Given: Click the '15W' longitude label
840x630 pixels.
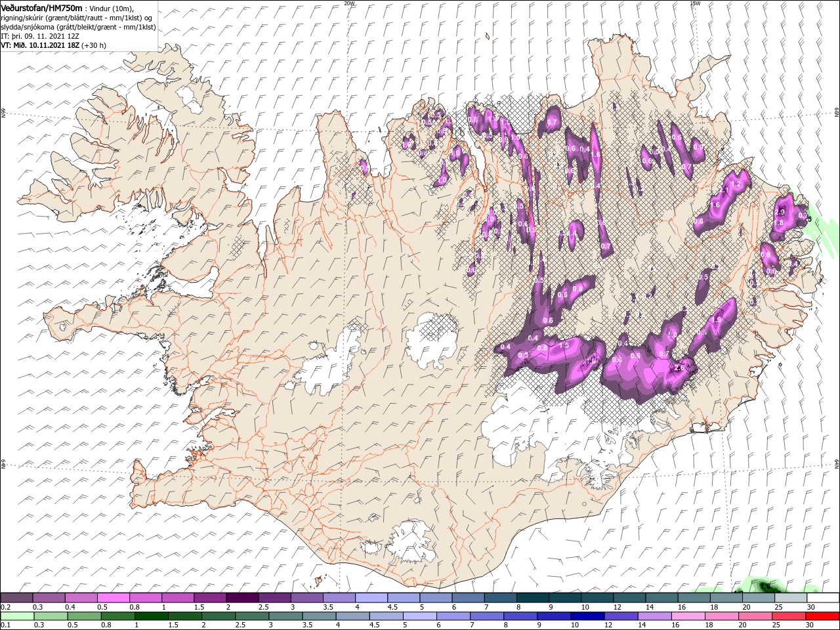Looking at the screenshot, I should coord(695,3).
